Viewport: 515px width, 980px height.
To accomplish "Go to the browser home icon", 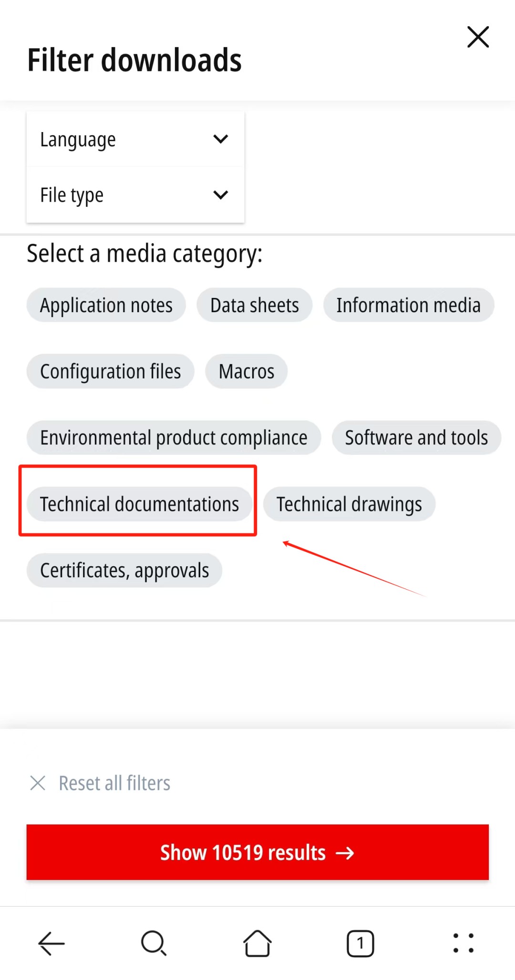I will [x=257, y=943].
